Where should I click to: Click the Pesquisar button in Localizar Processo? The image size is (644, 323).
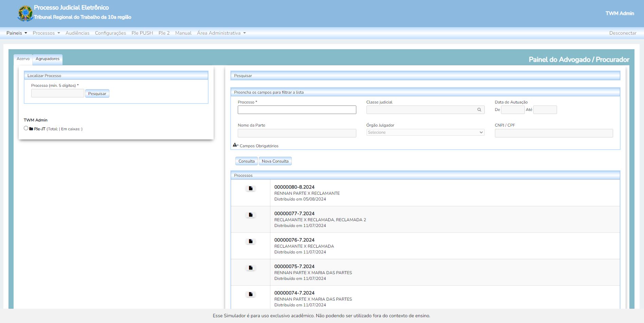[x=97, y=94]
